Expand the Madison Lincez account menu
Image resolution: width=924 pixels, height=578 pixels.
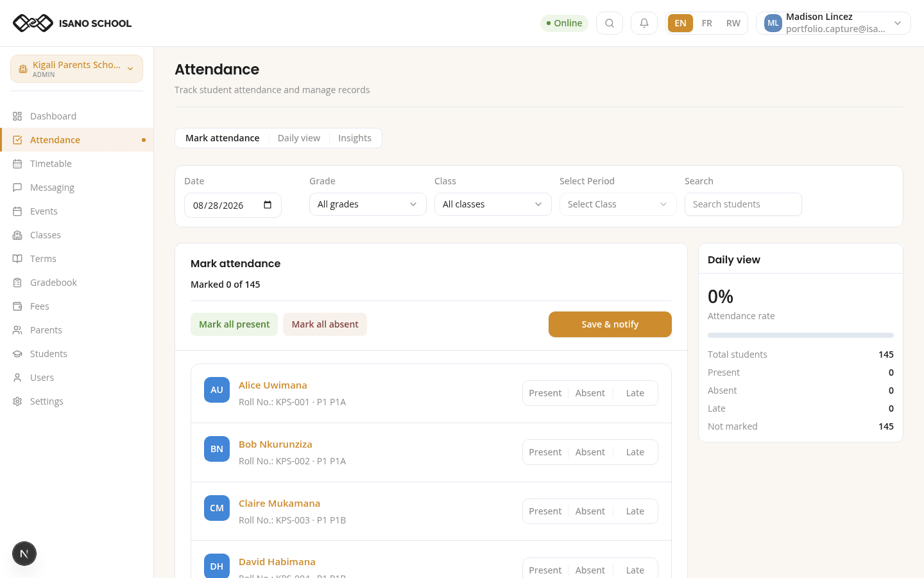tap(834, 23)
